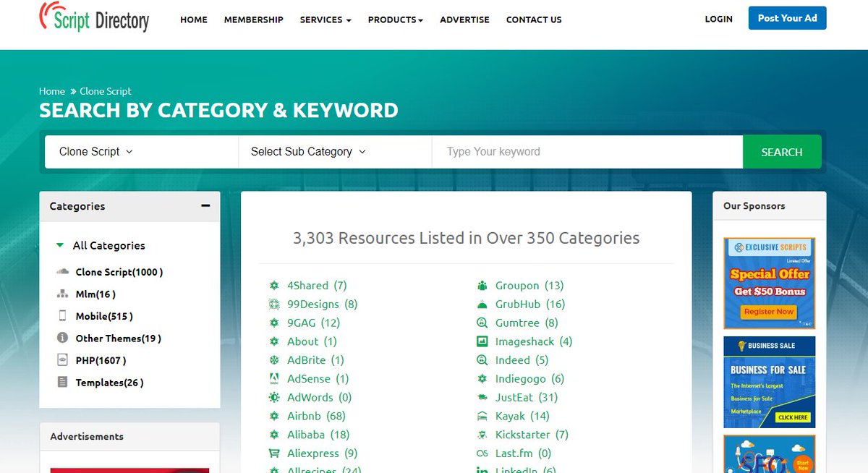Click the Home breadcrumb link
Screen dimensions: 868x473
click(52, 91)
